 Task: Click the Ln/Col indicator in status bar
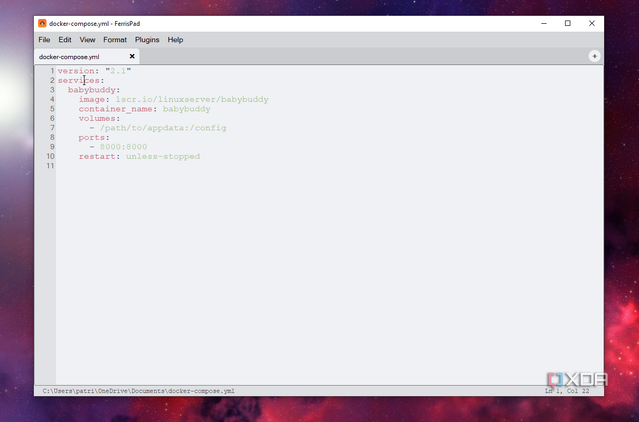(x=567, y=391)
